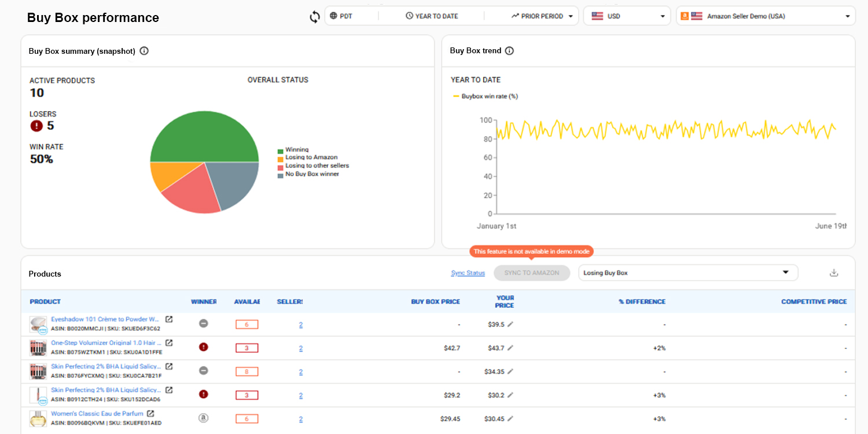Click the refresh sync icon
This screenshot has height=434, width=868.
pos(315,17)
